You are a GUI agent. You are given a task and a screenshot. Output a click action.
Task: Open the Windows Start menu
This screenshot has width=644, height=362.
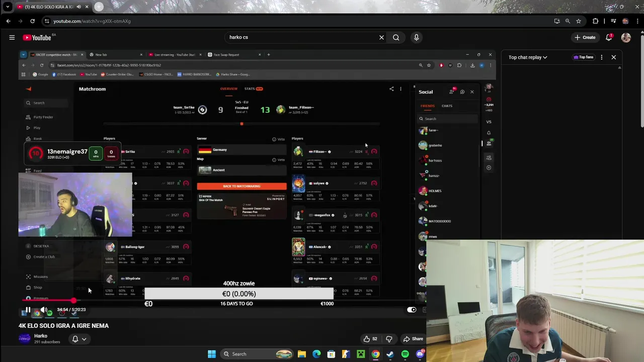[x=212, y=354]
